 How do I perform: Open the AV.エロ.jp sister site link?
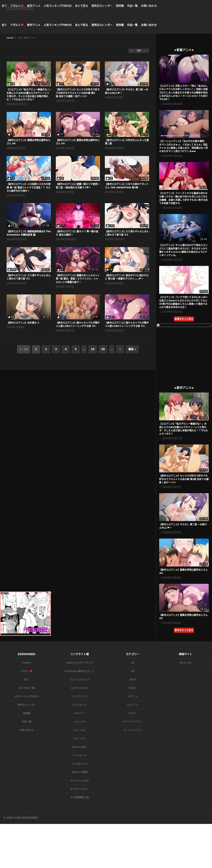(185, 663)
